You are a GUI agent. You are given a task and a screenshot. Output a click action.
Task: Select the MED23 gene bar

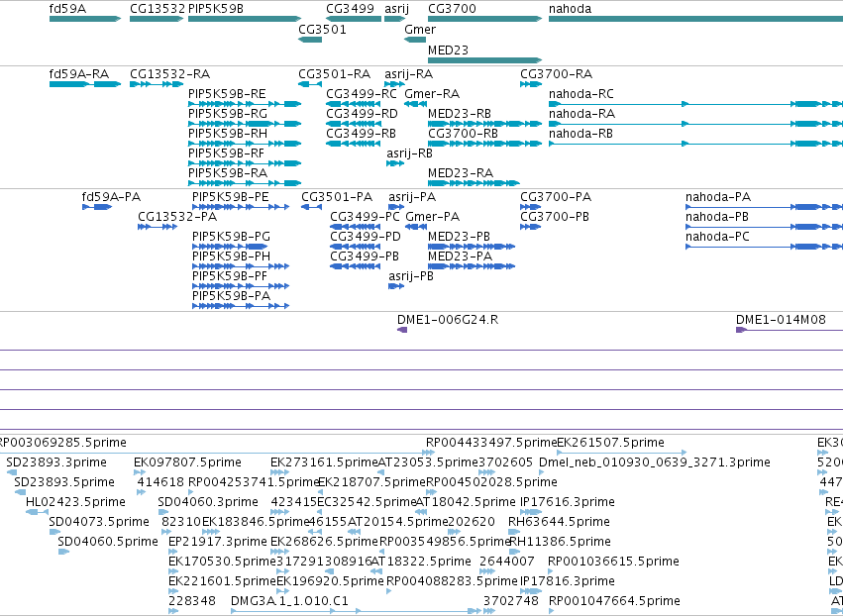[485, 60]
